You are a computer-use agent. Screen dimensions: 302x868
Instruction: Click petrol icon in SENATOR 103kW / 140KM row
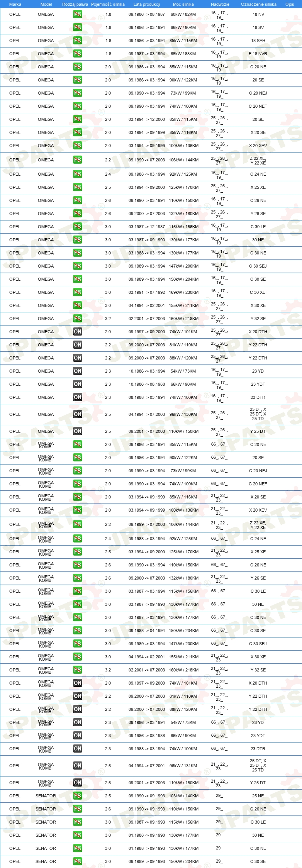77,796
